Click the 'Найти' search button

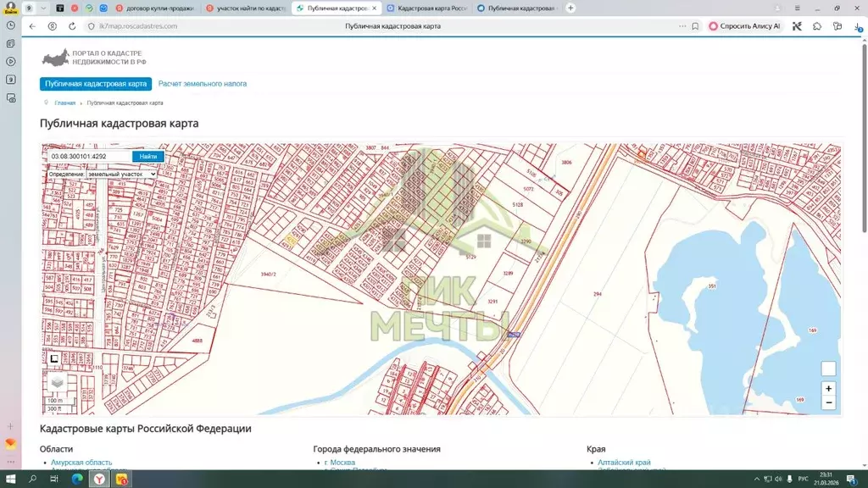148,156
